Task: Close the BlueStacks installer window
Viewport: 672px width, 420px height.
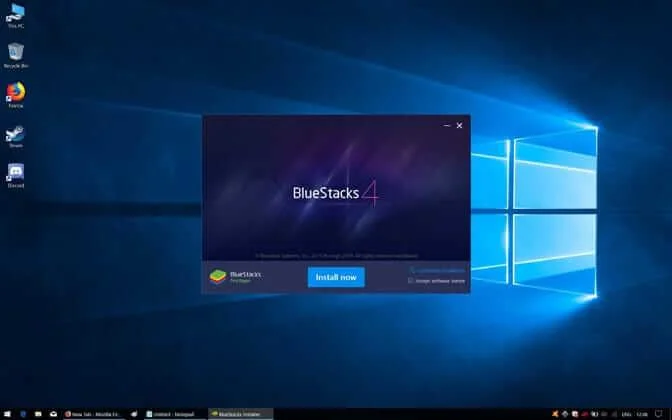Action: [x=459, y=126]
